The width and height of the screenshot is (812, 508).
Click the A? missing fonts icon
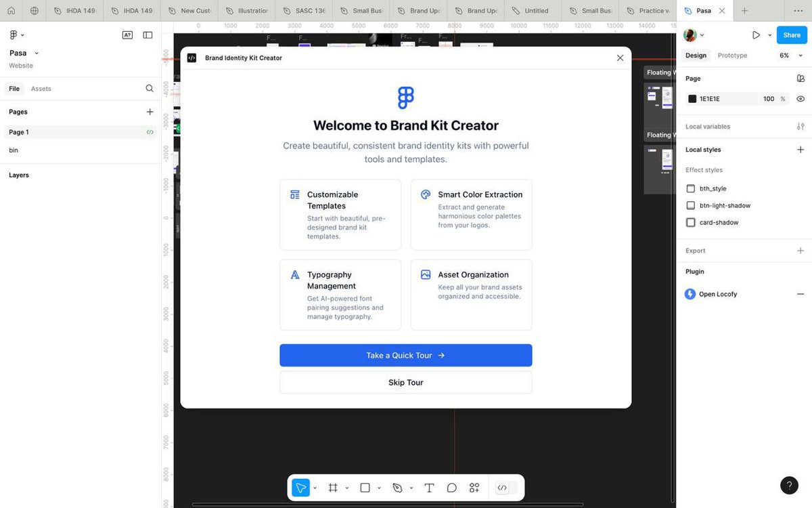(127, 35)
